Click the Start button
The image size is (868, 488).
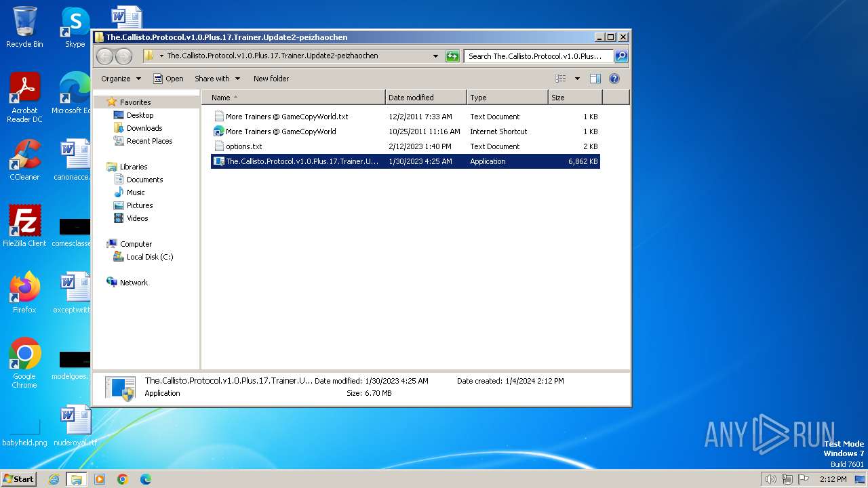[18, 479]
